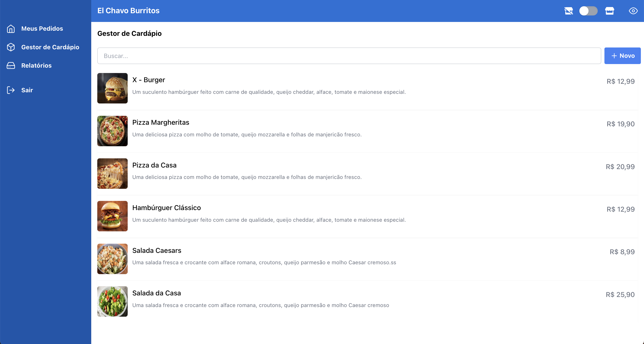Click the closed-store icon in header

click(568, 11)
